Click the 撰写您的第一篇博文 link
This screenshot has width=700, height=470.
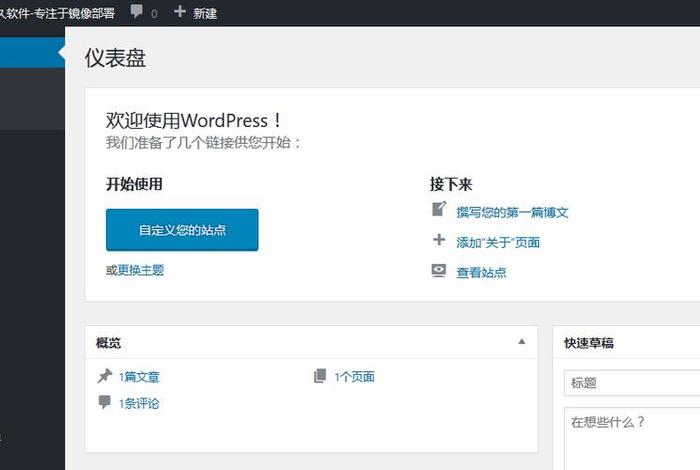pyautogui.click(x=512, y=212)
